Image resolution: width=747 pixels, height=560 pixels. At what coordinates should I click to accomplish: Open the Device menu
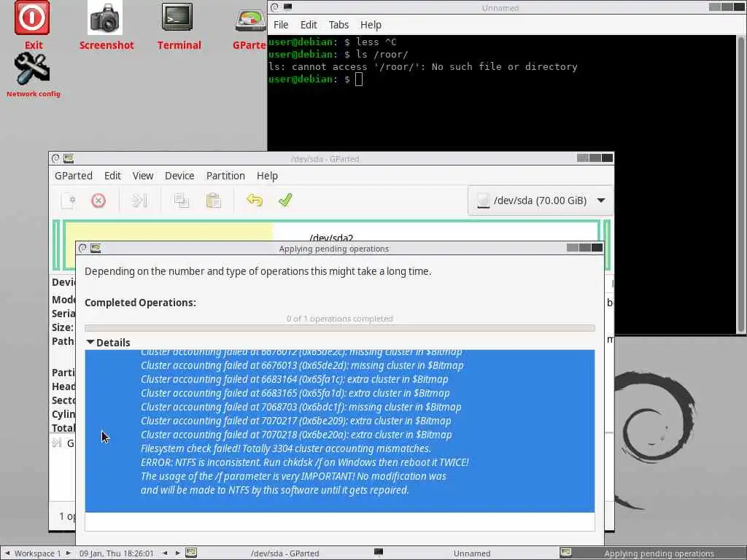click(x=179, y=176)
